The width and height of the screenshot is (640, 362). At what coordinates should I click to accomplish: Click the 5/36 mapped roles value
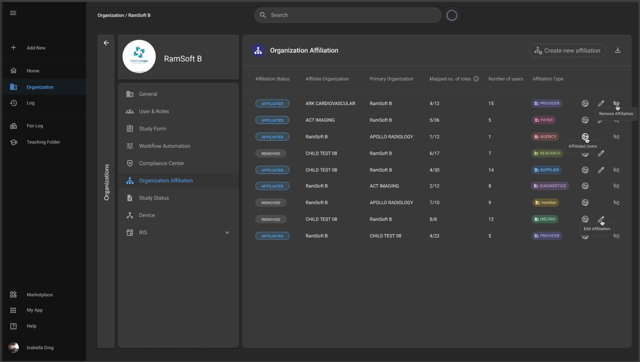434,120
